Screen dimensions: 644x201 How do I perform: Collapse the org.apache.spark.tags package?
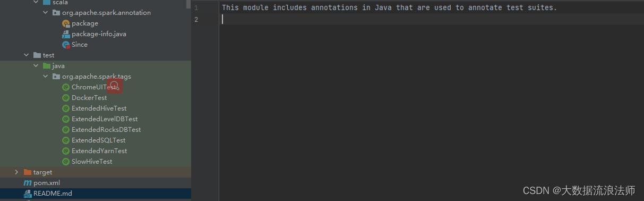coord(45,77)
